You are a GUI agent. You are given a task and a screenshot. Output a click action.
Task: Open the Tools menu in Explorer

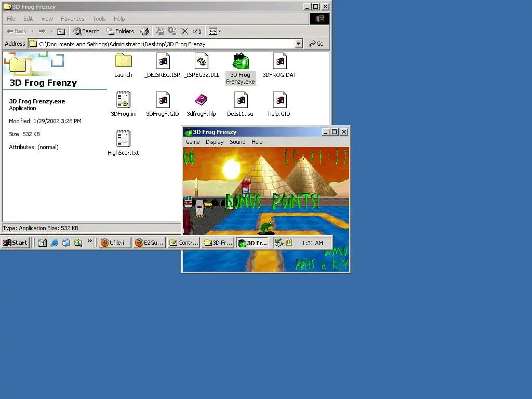pos(99,19)
